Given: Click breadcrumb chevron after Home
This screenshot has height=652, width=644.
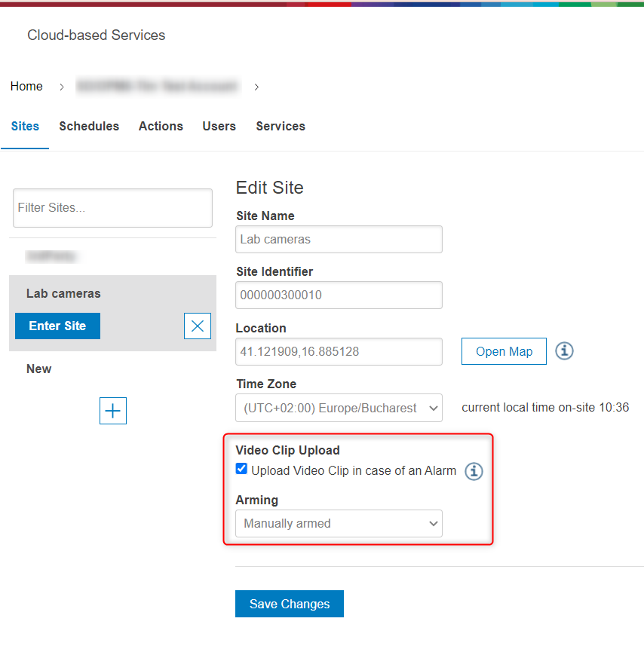Looking at the screenshot, I should [x=62, y=87].
